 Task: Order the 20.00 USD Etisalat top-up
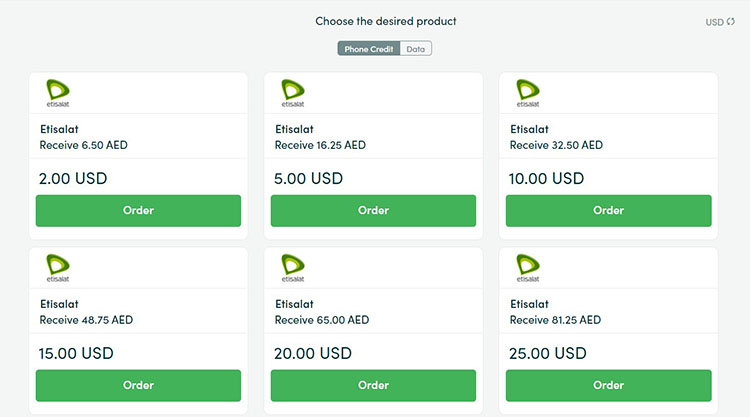click(373, 385)
